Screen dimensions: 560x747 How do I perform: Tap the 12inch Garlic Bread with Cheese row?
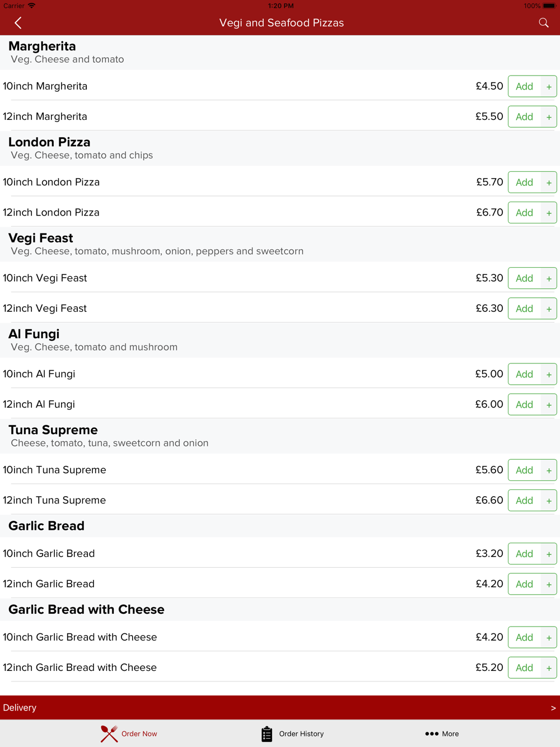point(280,667)
